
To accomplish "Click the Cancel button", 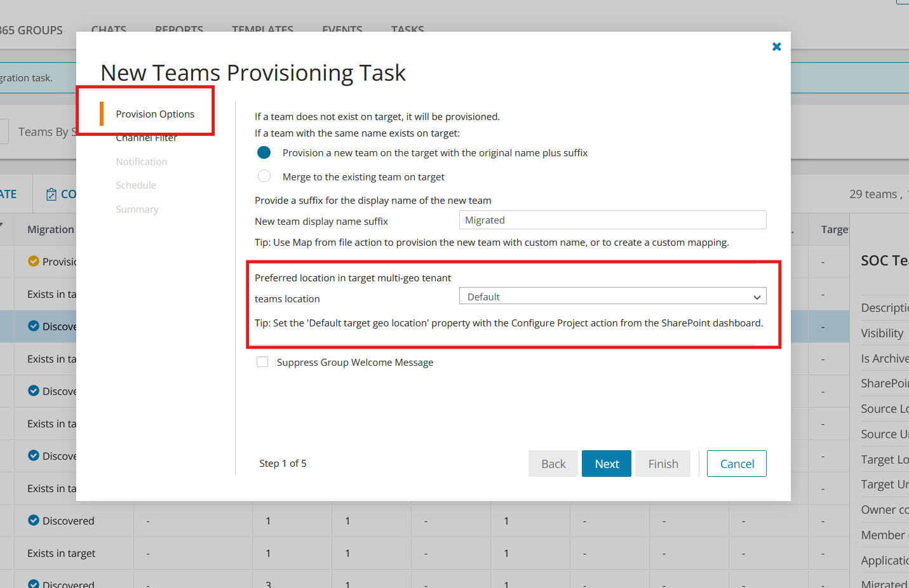I will 737,464.
